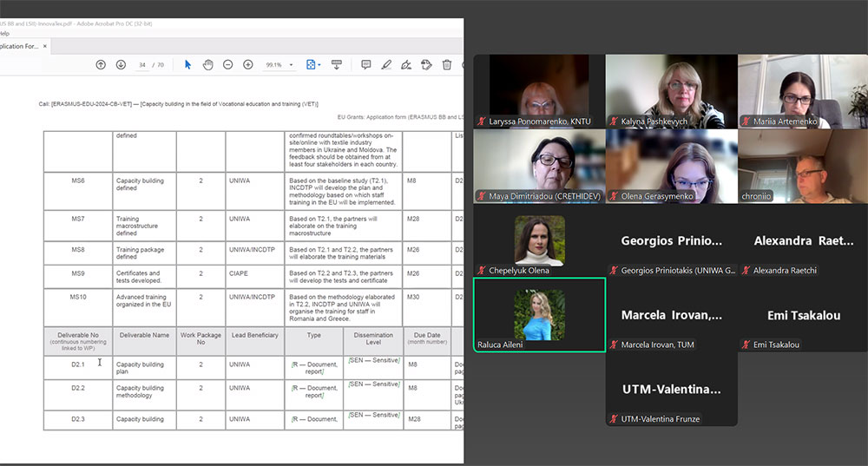868x466 pixels.
Task: Select Olena Gerasymenko video tile
Action: click(672, 166)
